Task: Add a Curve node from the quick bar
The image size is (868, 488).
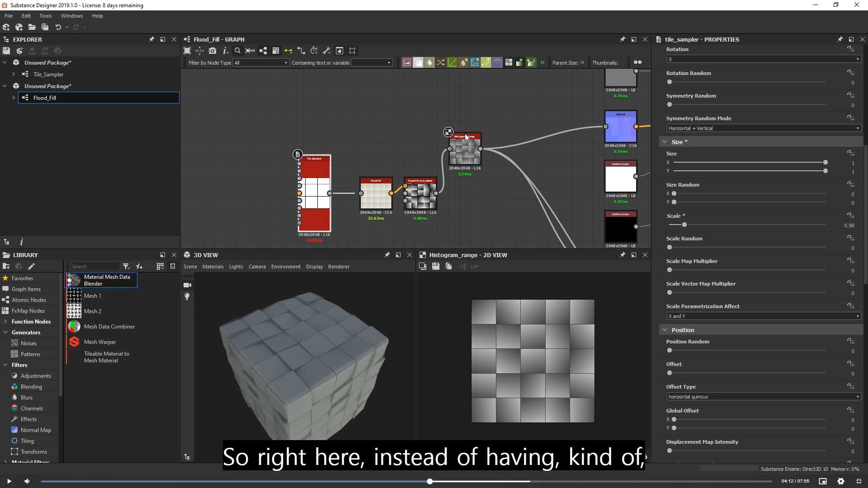Action: (x=452, y=62)
